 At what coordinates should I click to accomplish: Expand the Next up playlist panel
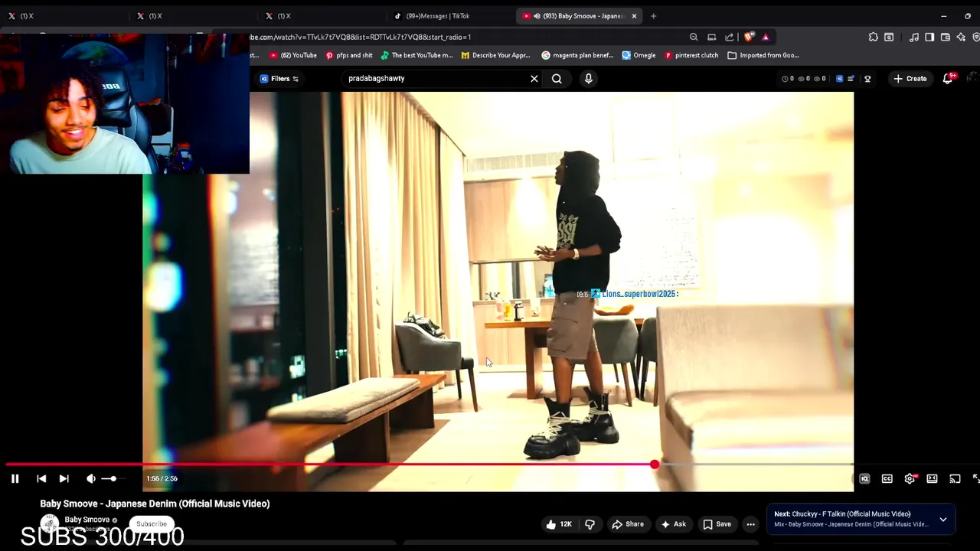943,520
